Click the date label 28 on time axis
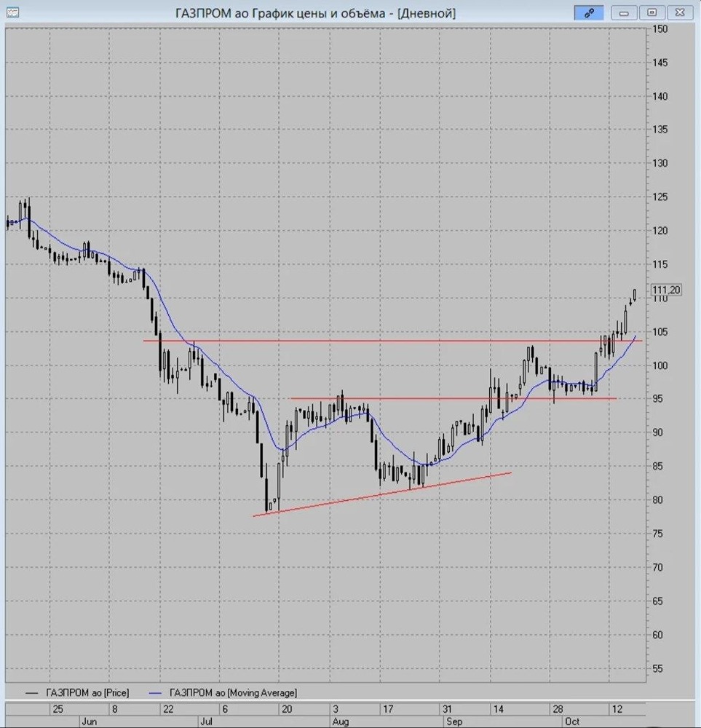 tap(558, 709)
